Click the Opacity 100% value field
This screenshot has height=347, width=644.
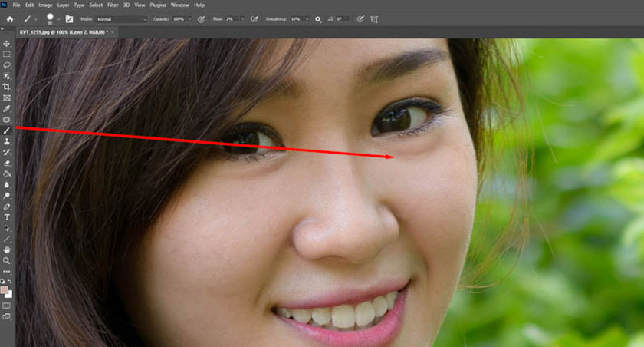point(179,19)
